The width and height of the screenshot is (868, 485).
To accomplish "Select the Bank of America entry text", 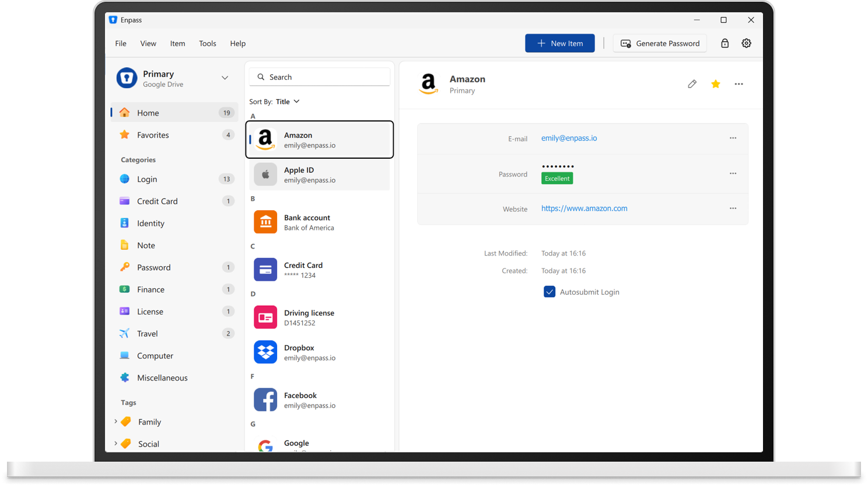I will (x=309, y=228).
